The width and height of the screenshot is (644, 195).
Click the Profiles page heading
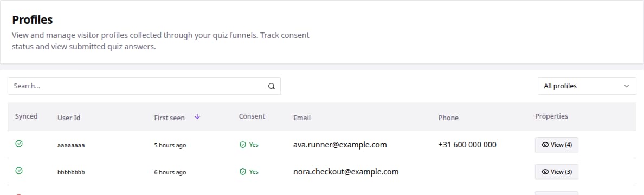[x=33, y=19]
